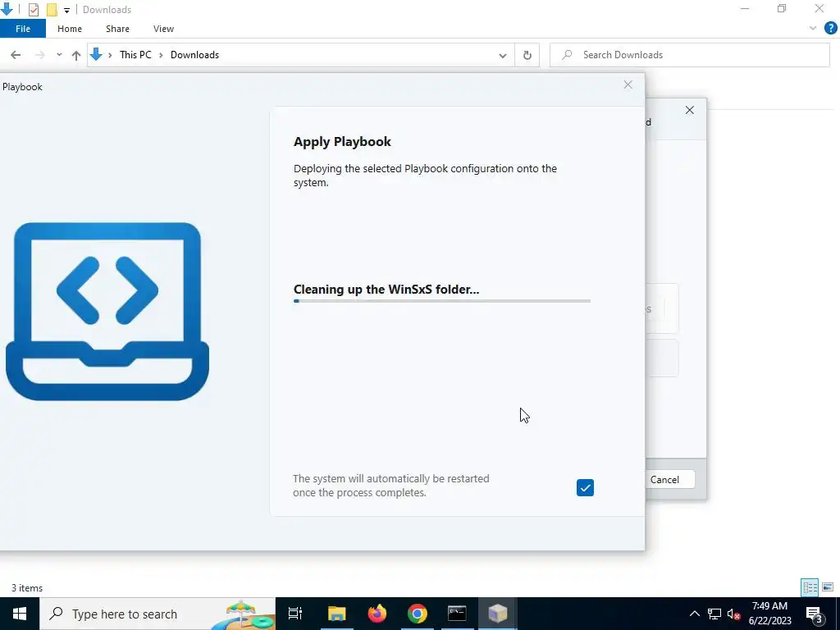Launch Firefox from taskbar
This screenshot has width=840, height=630.
377,614
